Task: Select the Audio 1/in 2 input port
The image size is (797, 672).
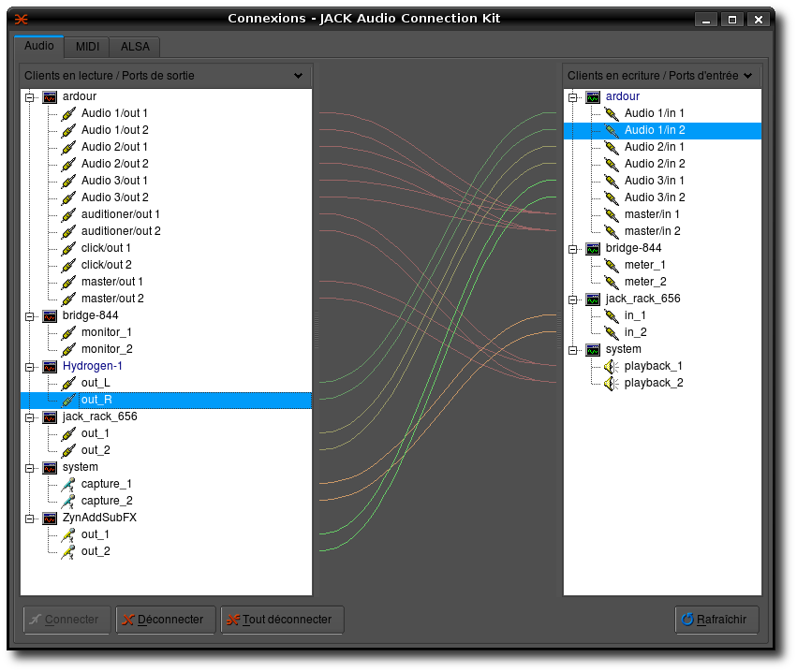Action: (662, 130)
